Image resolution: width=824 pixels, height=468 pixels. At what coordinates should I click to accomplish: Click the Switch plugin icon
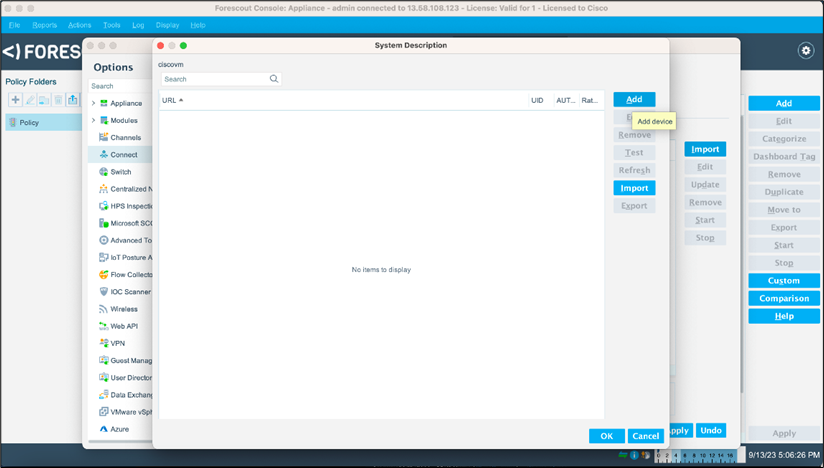pyautogui.click(x=104, y=172)
